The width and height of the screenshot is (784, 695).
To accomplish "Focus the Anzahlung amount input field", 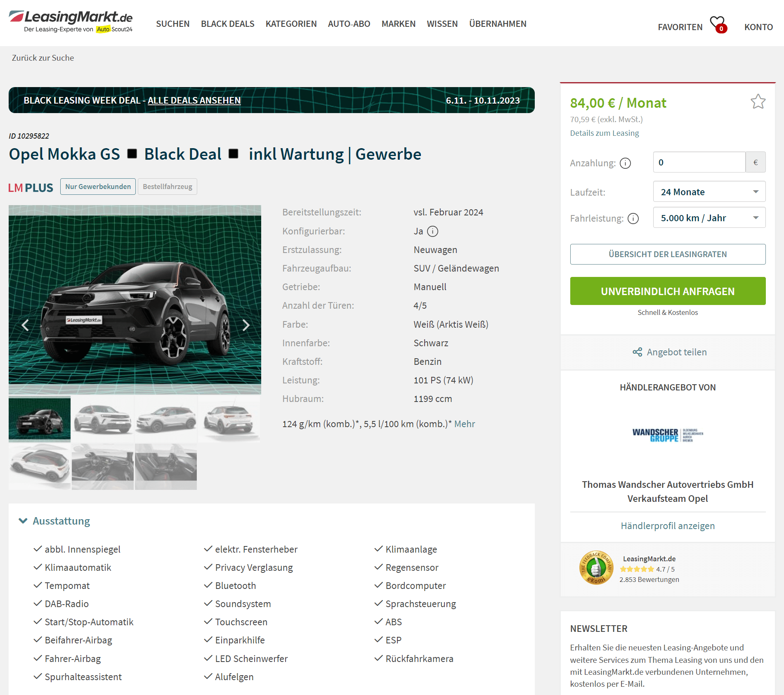I will [x=699, y=162].
